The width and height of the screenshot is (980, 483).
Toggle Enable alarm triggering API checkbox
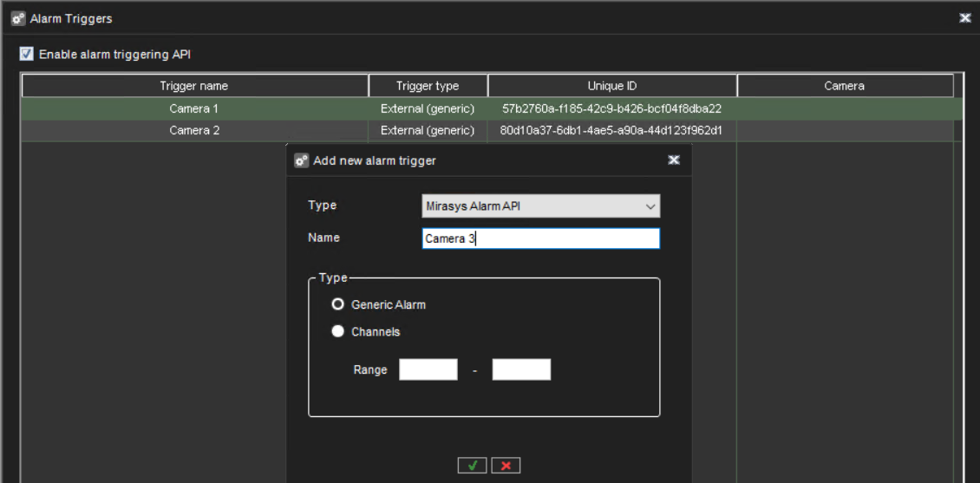26,55
